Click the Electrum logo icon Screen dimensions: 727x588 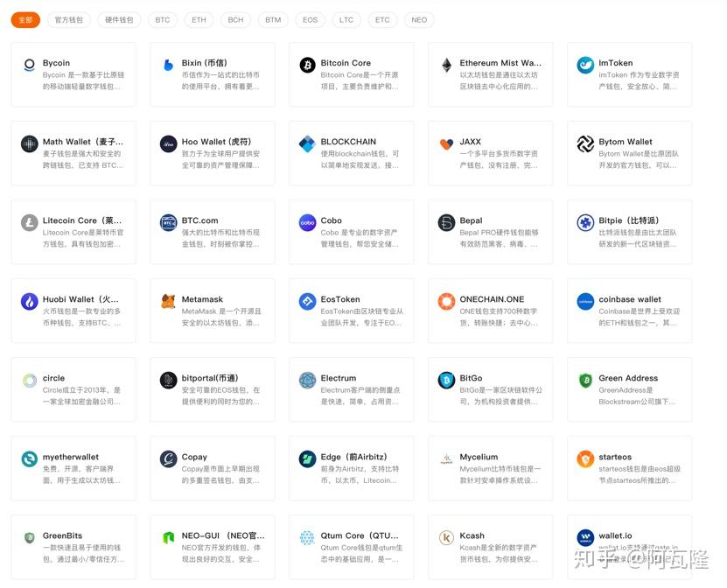click(x=307, y=381)
